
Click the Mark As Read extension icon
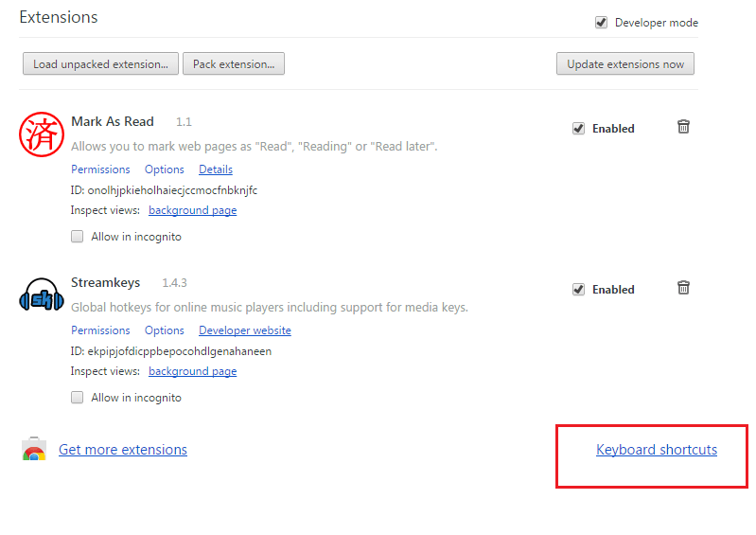42,134
